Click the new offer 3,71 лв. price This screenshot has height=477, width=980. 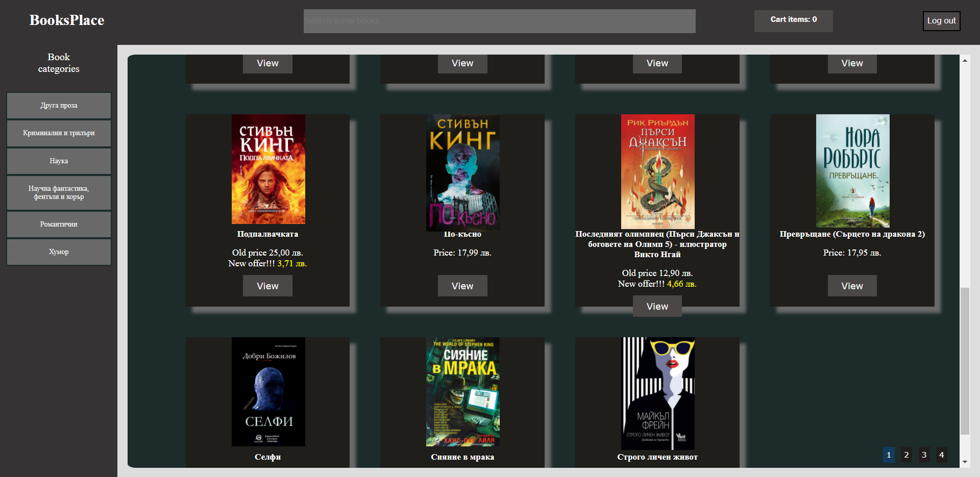[292, 263]
